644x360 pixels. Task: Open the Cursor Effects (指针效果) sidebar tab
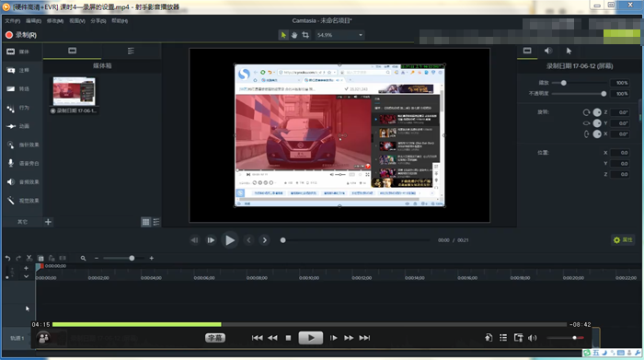[23, 145]
